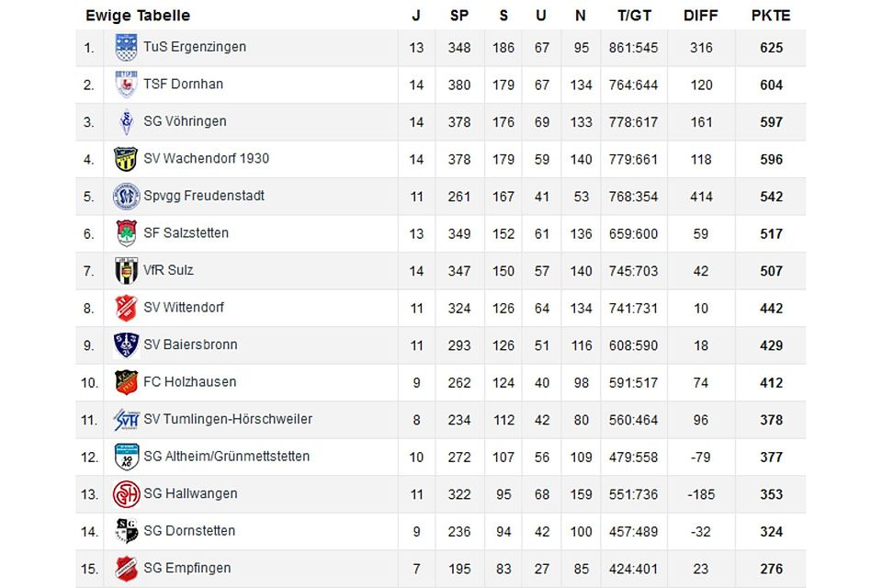Viewport: 882px width, 588px height.
Task: Click the Spvgg Freudenstadt round logo
Action: (x=126, y=197)
